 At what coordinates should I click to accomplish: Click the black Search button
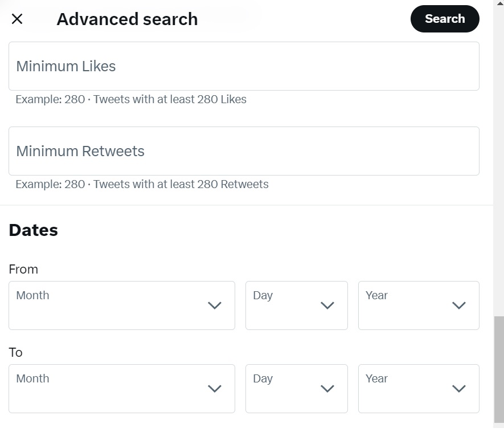coord(445,19)
